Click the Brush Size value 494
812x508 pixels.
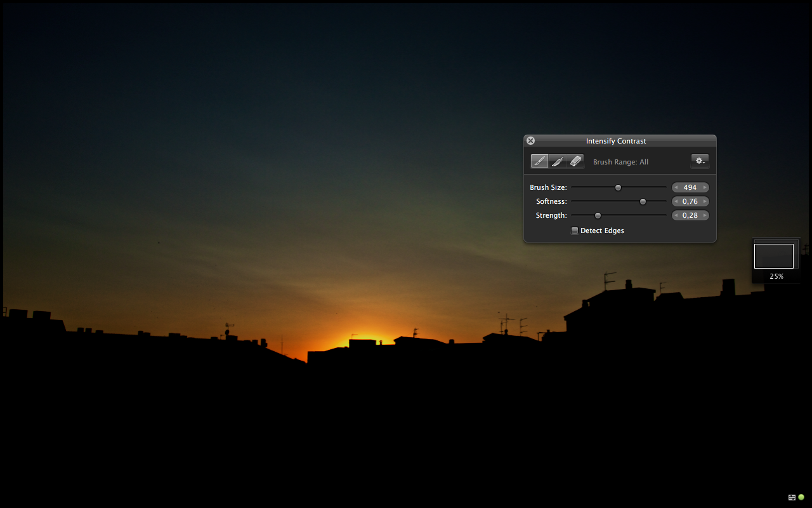click(690, 187)
